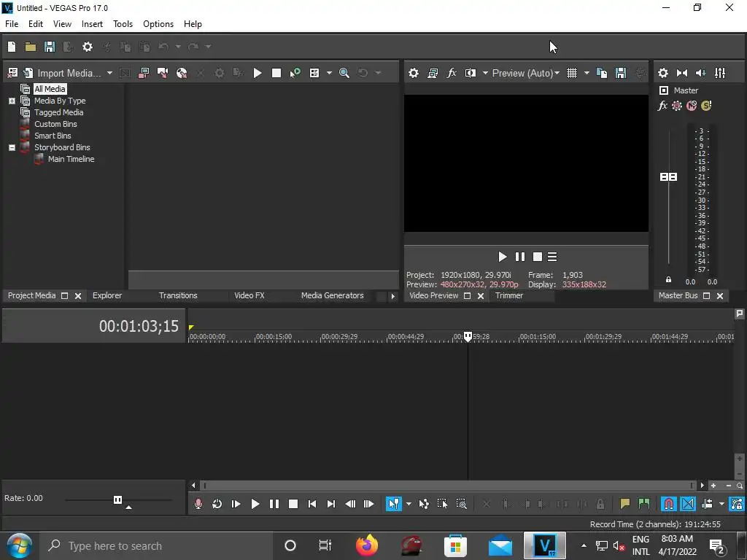Viewport: 747px width, 560px height.
Task: Open Preview (Auto) quality dropdown
Action: [x=525, y=73]
